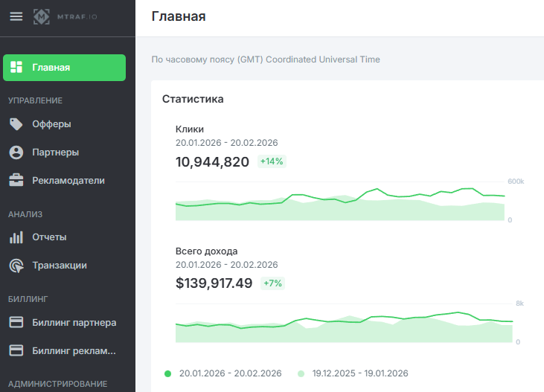Go to the Офферы section
Screen dimensions: 544x392
[51, 124]
